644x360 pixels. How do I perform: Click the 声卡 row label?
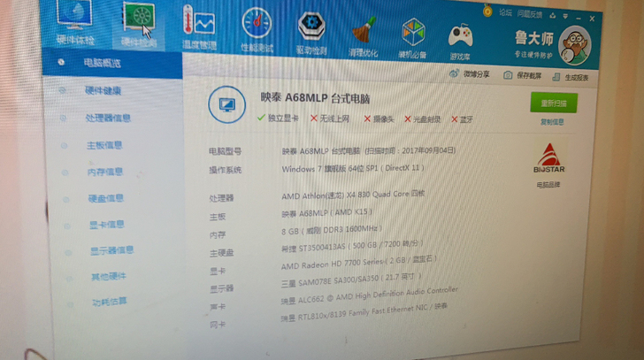(218, 307)
